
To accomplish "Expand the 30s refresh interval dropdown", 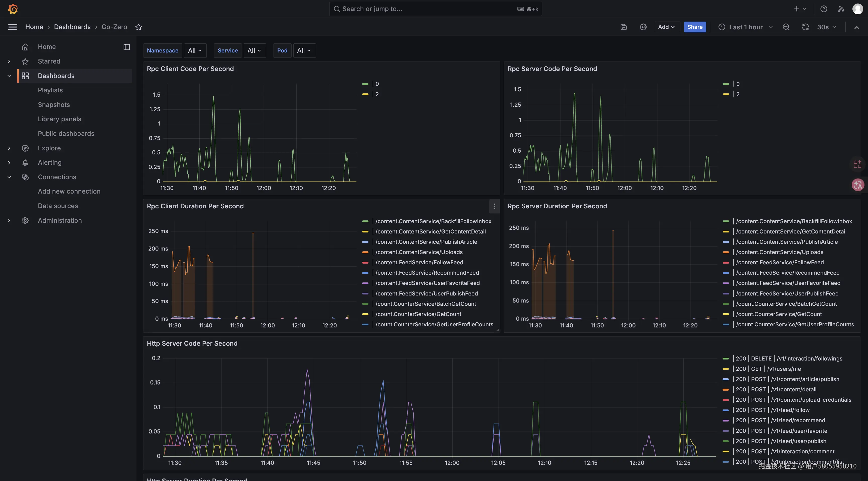I will (x=827, y=27).
